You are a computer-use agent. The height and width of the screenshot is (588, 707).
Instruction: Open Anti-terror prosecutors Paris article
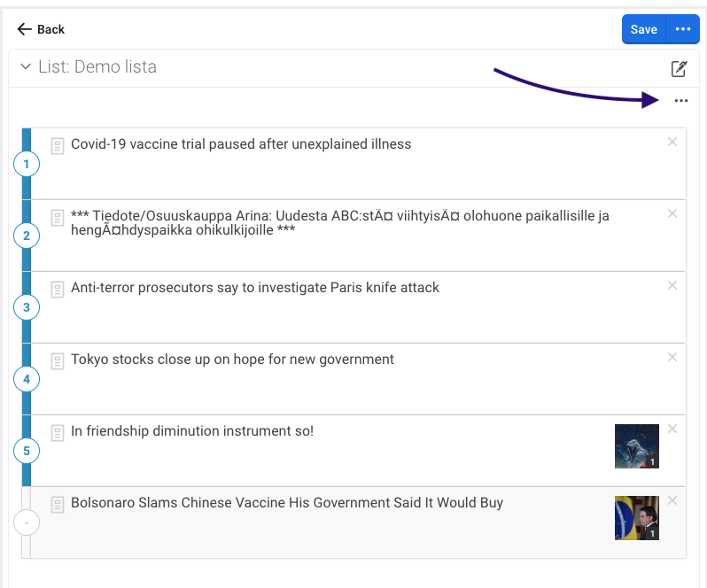tap(255, 288)
